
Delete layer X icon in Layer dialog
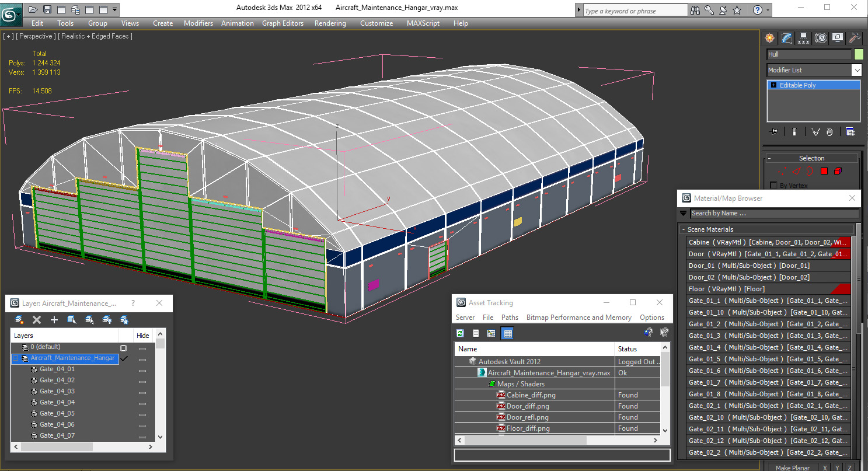coord(37,320)
